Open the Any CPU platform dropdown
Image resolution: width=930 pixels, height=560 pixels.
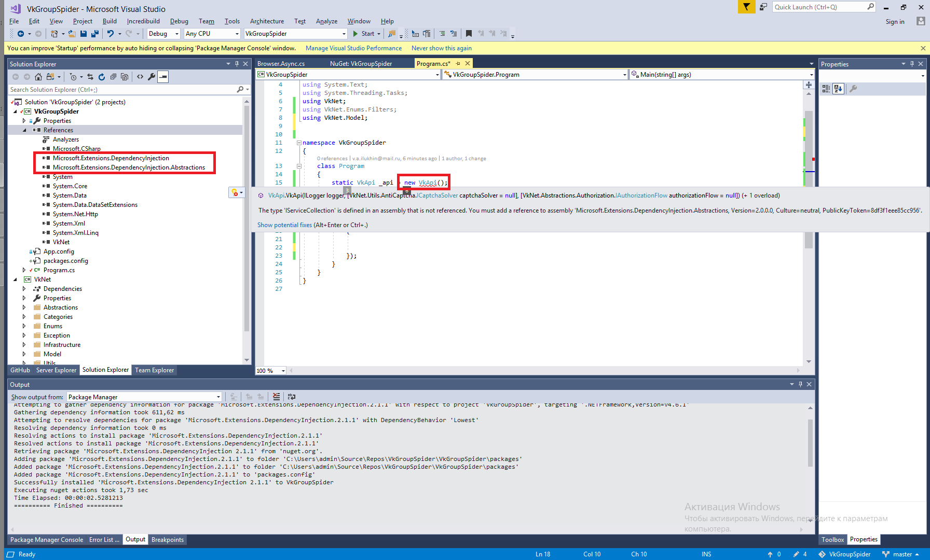[212, 34]
